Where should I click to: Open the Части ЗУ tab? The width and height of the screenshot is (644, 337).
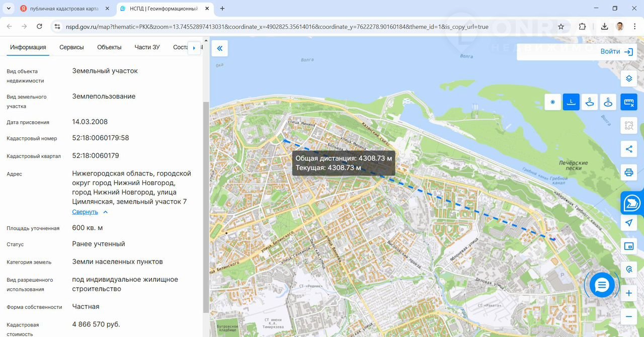tap(147, 47)
